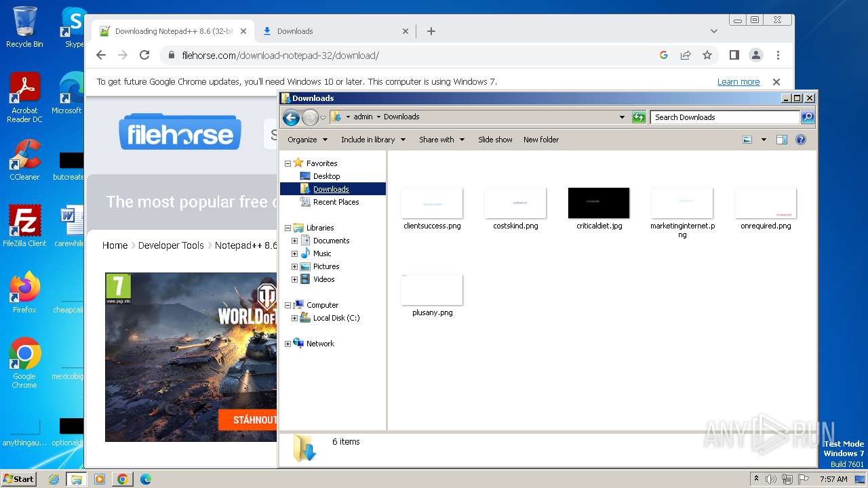
Task: Open Chrome three-dot menu
Action: pos(778,55)
